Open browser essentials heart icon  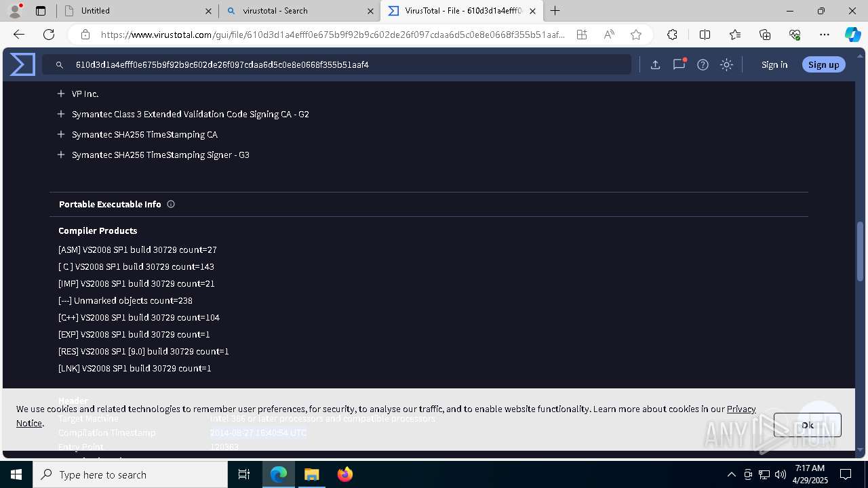[x=795, y=35]
